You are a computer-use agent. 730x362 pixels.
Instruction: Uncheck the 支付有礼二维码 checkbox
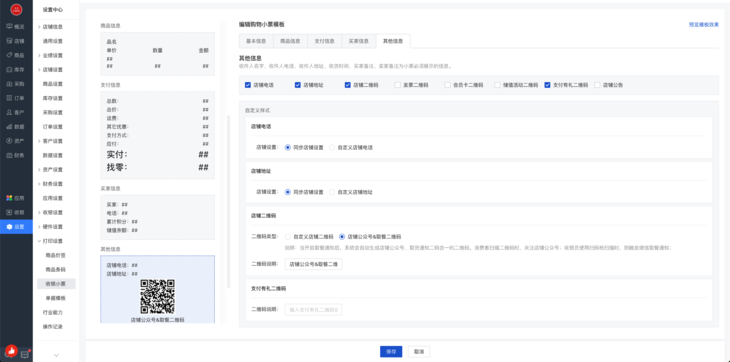pyautogui.click(x=548, y=85)
